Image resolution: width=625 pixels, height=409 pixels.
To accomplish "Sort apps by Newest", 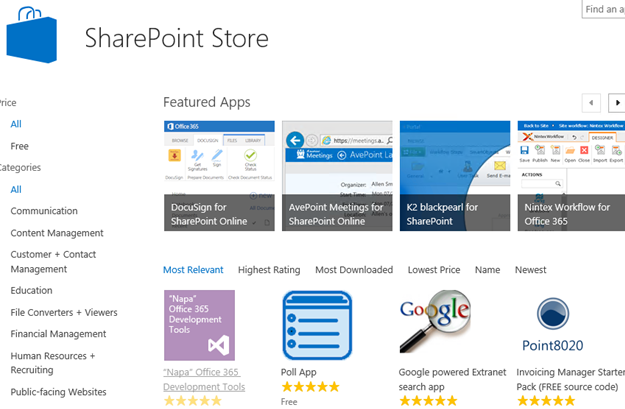I will point(531,270).
